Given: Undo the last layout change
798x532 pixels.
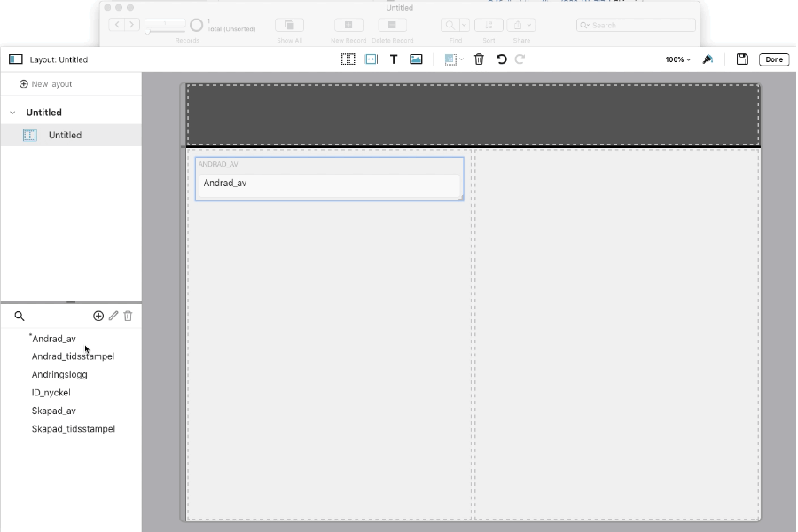Looking at the screenshot, I should tap(501, 59).
